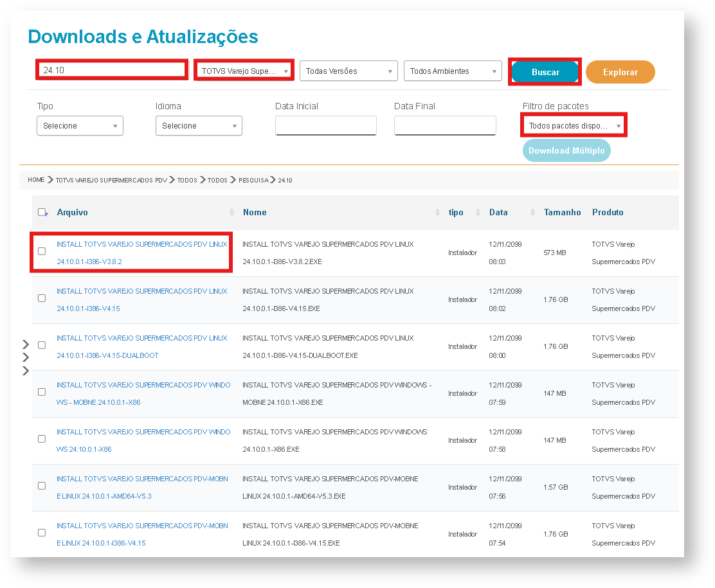Open file link WINDOWS - MOBINE 24.10.0.1-X86
Image resolution: width=715 pixels, height=588 pixels.
(143, 394)
